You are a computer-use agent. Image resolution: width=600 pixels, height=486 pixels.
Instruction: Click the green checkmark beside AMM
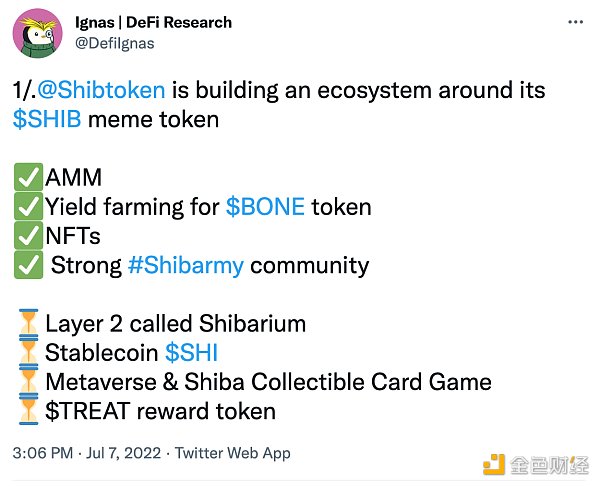tap(28, 178)
